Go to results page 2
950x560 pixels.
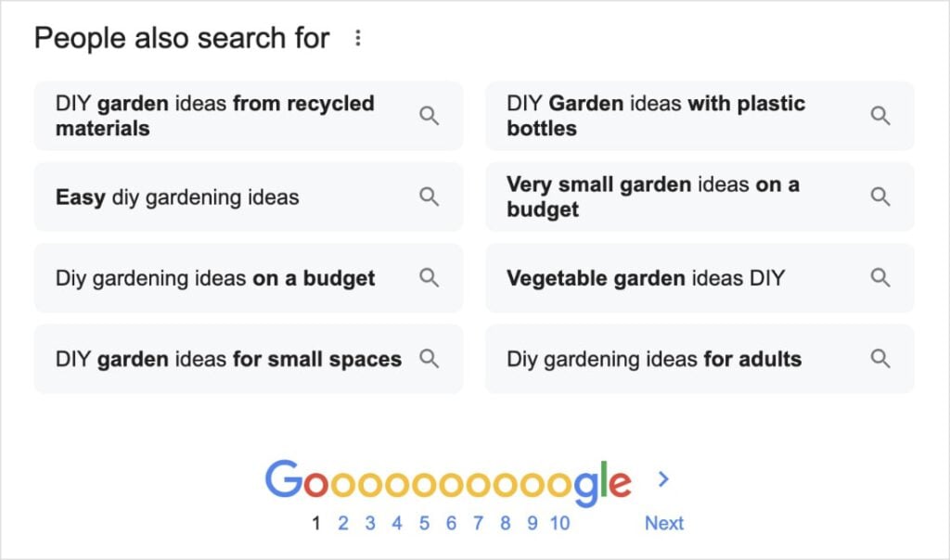point(342,523)
